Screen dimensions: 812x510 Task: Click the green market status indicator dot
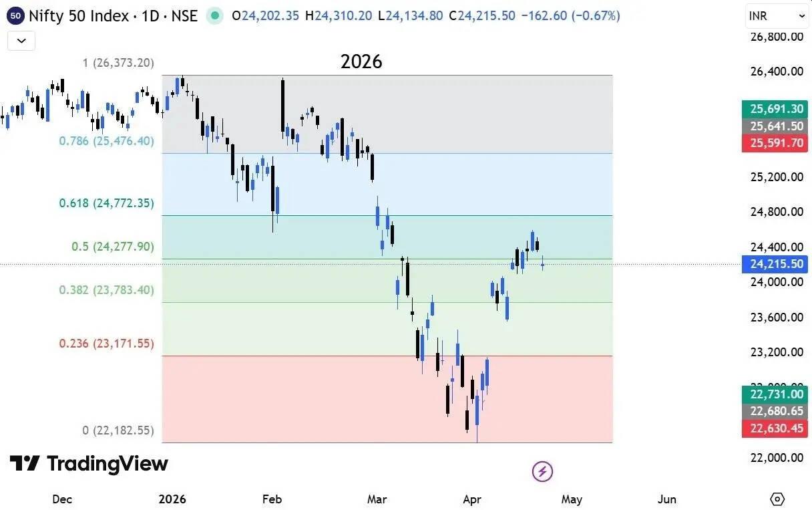tap(214, 15)
